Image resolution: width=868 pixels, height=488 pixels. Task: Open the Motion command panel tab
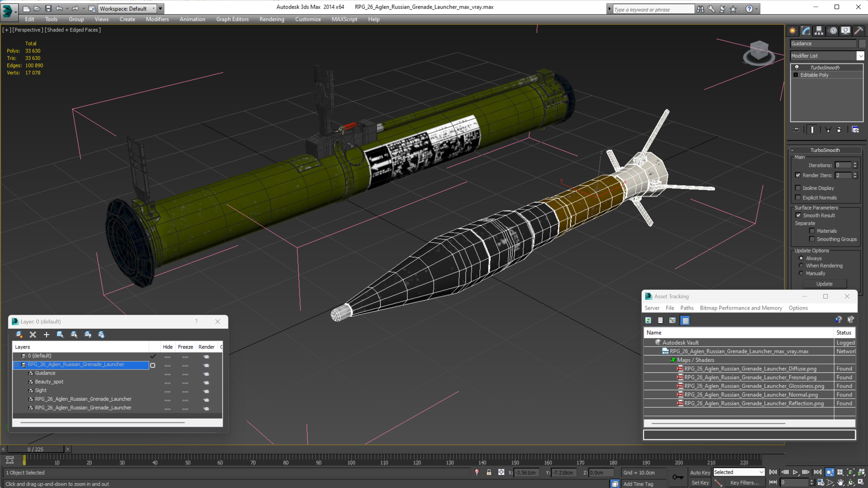tap(833, 31)
